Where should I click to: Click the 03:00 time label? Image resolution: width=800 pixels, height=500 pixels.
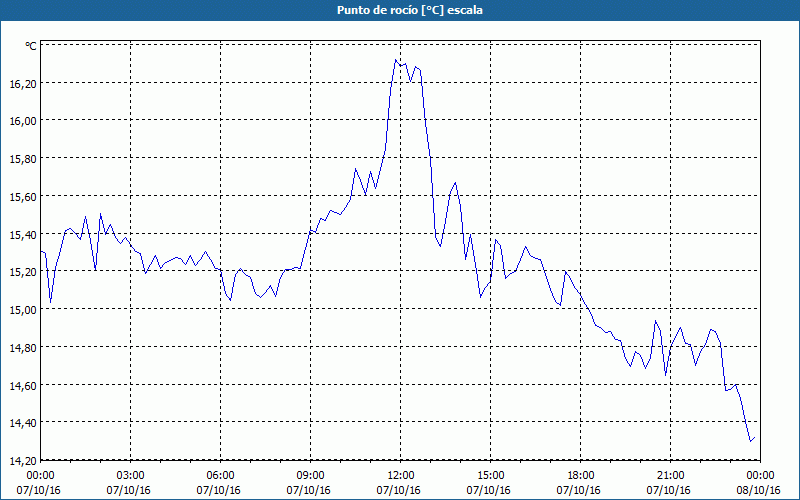[131, 476]
